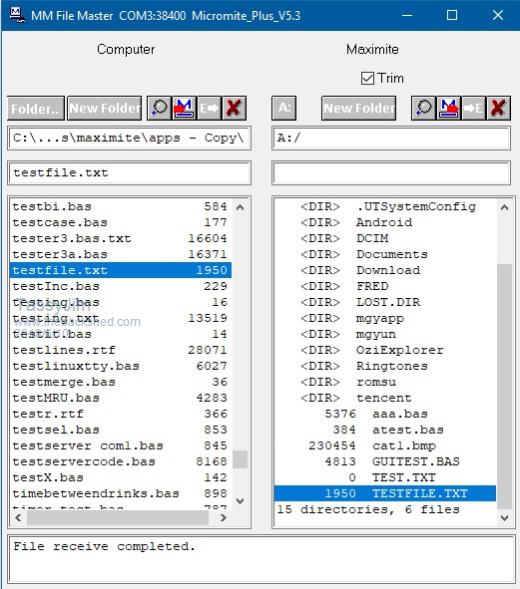Select tencent directory in Maximite list
The width and height of the screenshot is (520, 589).
pyautogui.click(x=385, y=398)
